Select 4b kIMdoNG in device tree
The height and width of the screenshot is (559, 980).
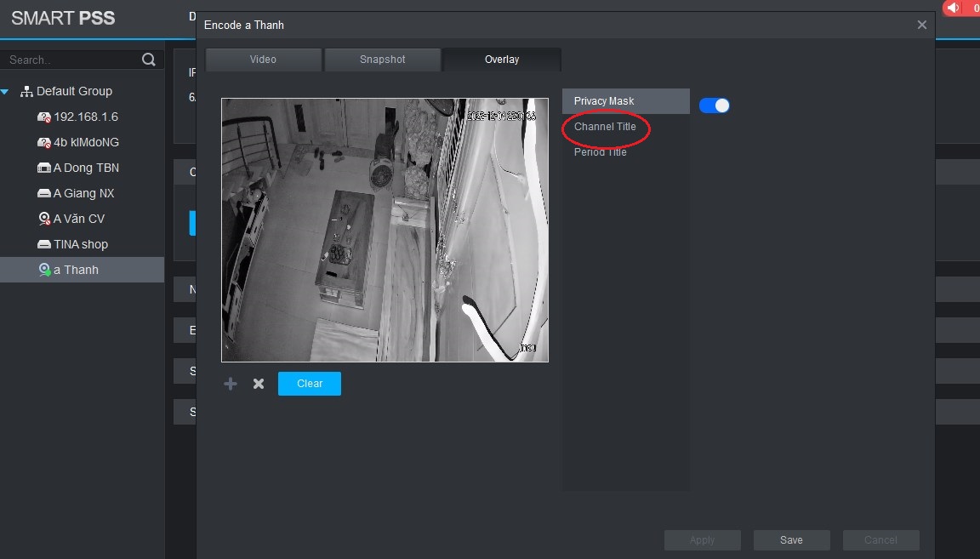point(86,142)
